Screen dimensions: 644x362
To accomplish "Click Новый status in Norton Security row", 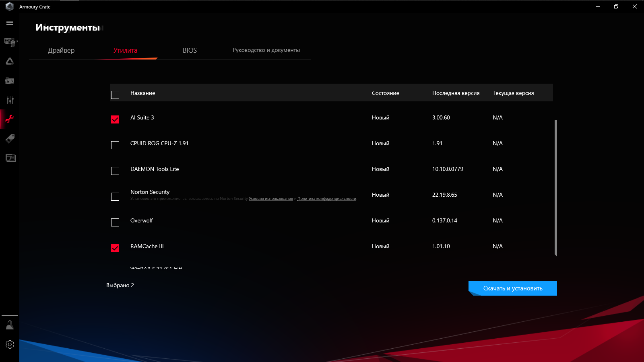I will tap(381, 195).
